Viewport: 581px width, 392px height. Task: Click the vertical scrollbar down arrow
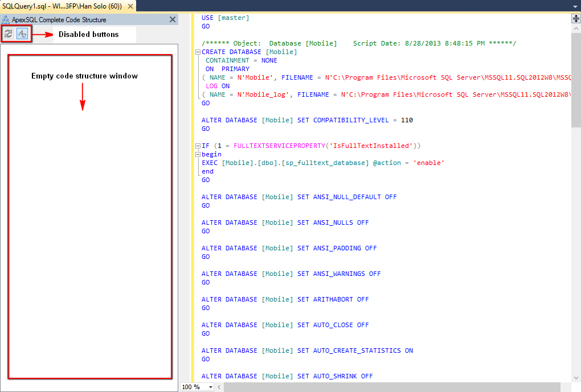[576, 378]
